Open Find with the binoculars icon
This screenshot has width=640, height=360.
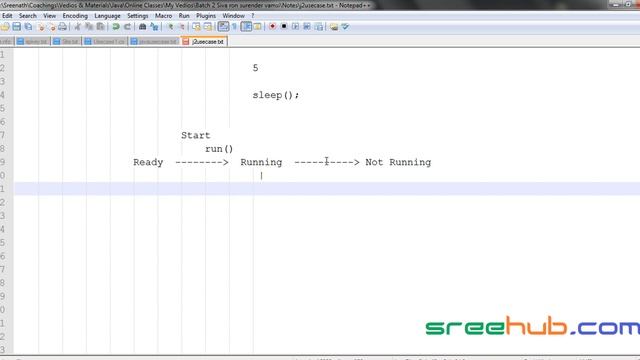(142, 27)
